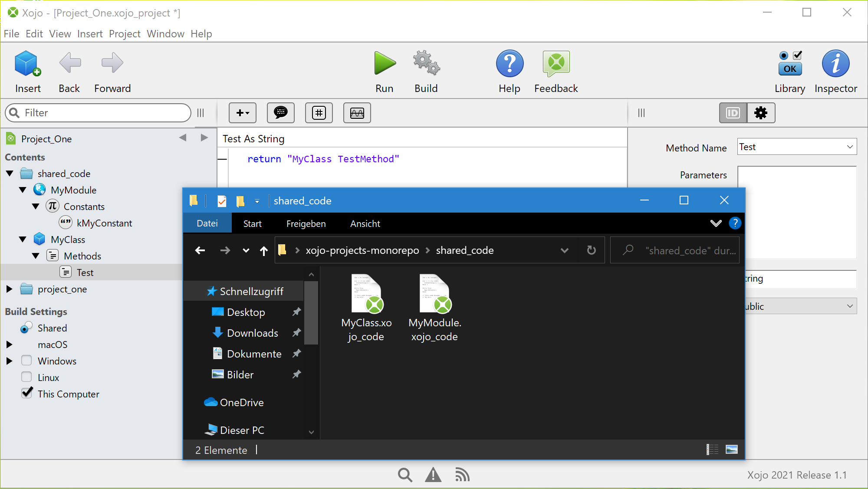Open Build gears icon
Screen dimensions: 868x489
(x=426, y=63)
